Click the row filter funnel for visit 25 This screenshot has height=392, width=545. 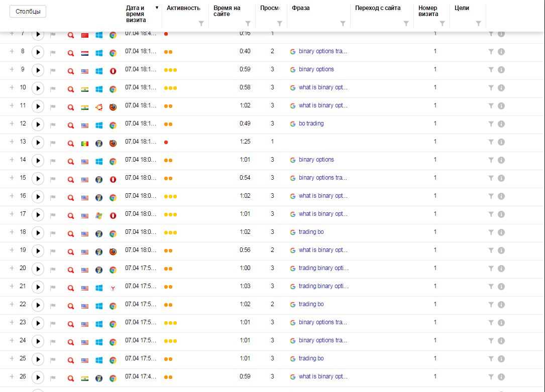tap(491, 359)
